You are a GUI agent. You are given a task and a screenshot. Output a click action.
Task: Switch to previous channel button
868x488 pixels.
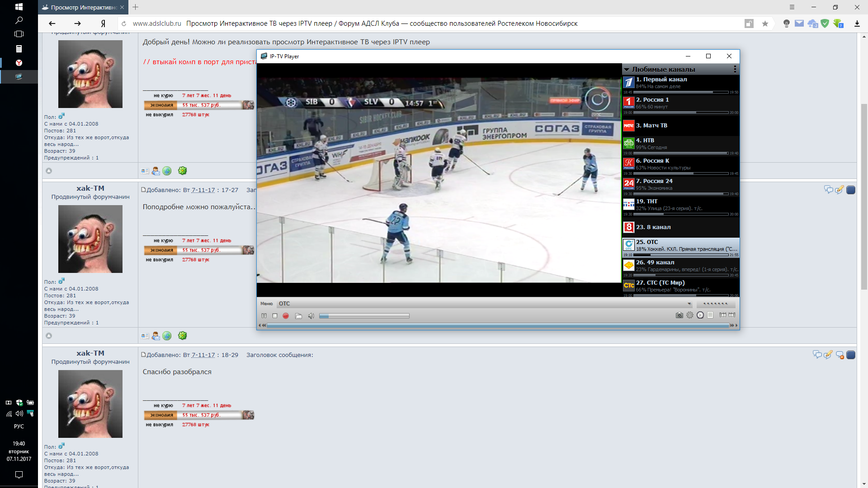click(723, 315)
